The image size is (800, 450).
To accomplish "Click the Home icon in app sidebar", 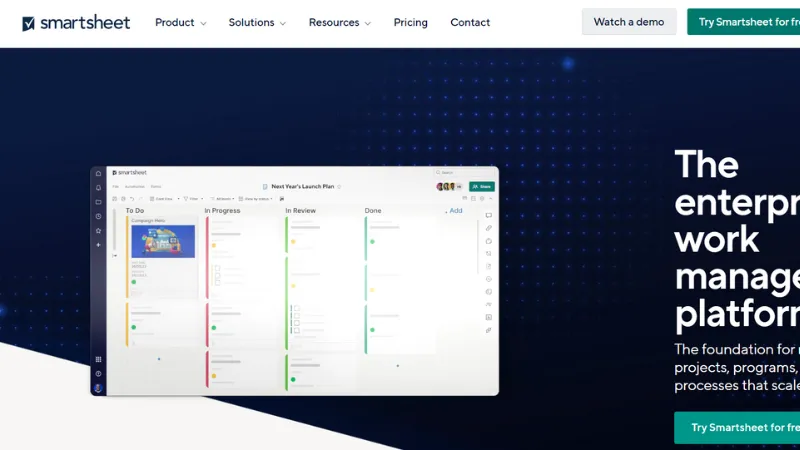I will pos(98,173).
